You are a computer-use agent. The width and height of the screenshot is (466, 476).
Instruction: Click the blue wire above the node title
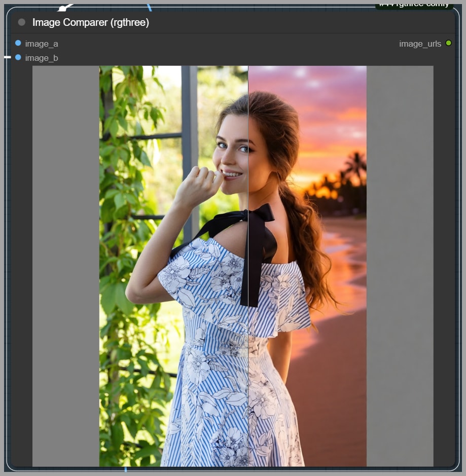149,7
